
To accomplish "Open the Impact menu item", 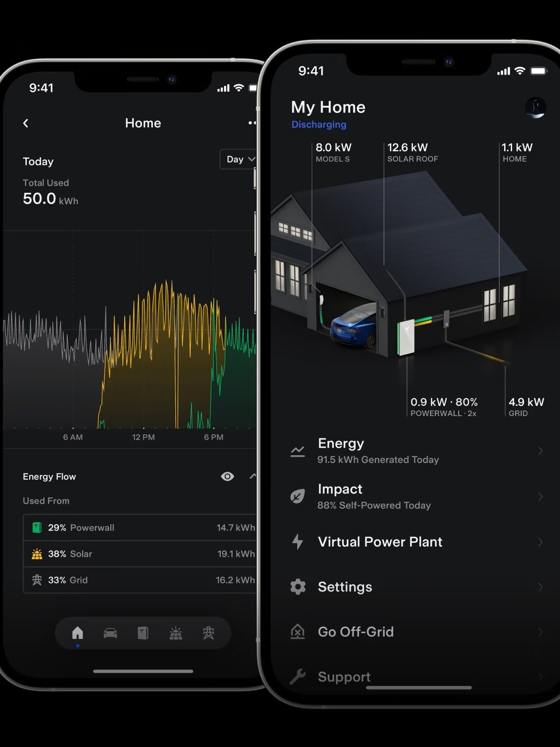I will coord(417,496).
